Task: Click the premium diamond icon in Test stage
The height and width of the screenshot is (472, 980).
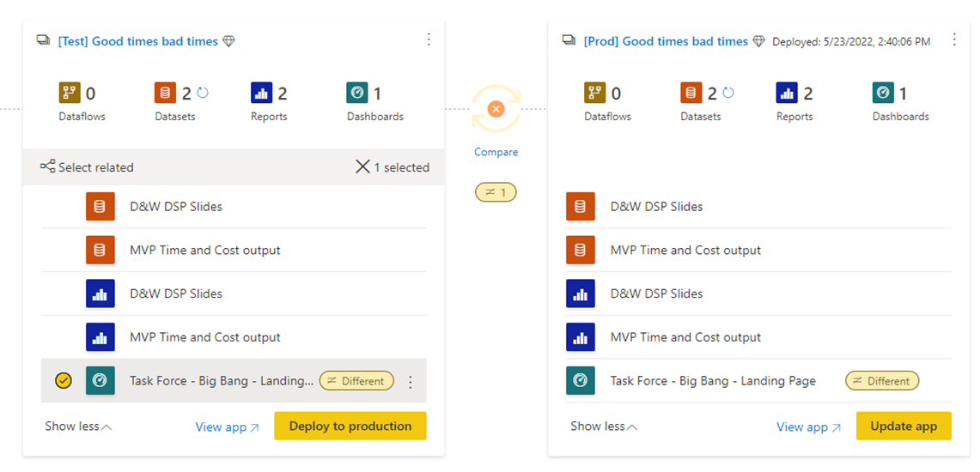Action: click(228, 42)
